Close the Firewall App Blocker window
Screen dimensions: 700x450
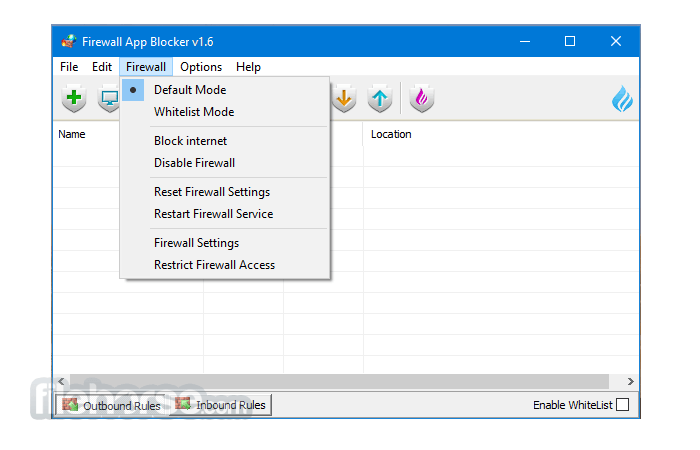[616, 42]
